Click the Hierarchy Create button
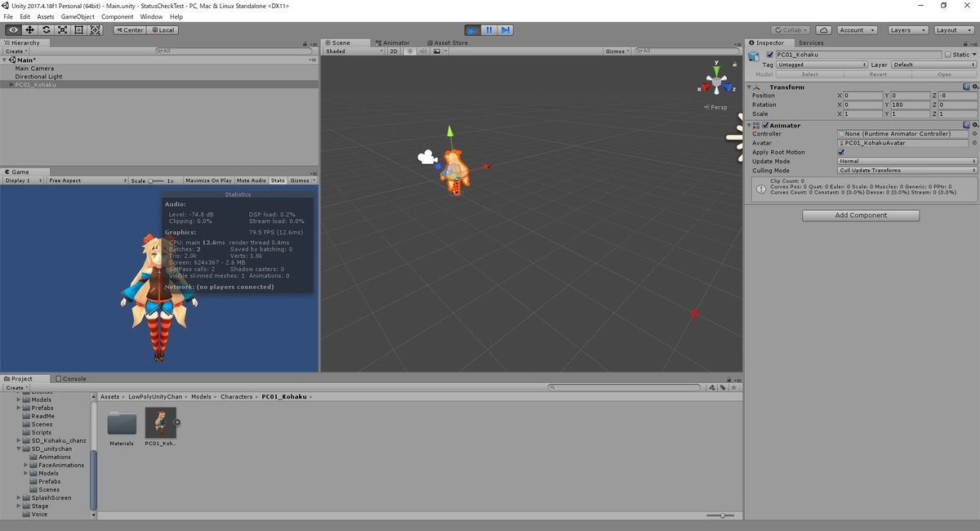Image resolution: width=980 pixels, height=531 pixels. click(x=16, y=51)
